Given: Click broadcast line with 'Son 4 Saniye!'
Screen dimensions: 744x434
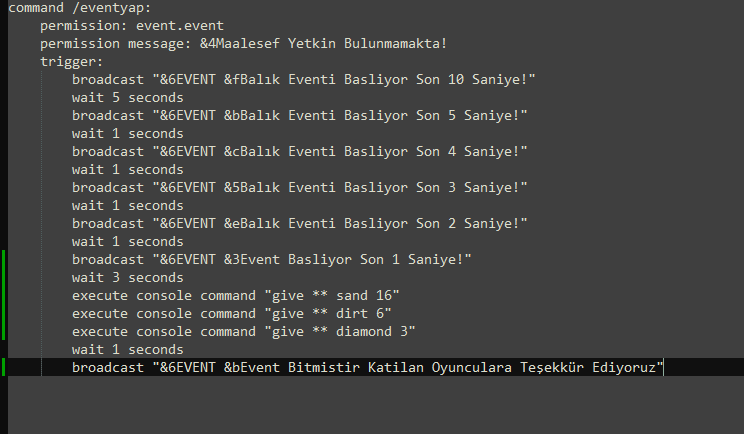Looking at the screenshot, I should point(300,152).
